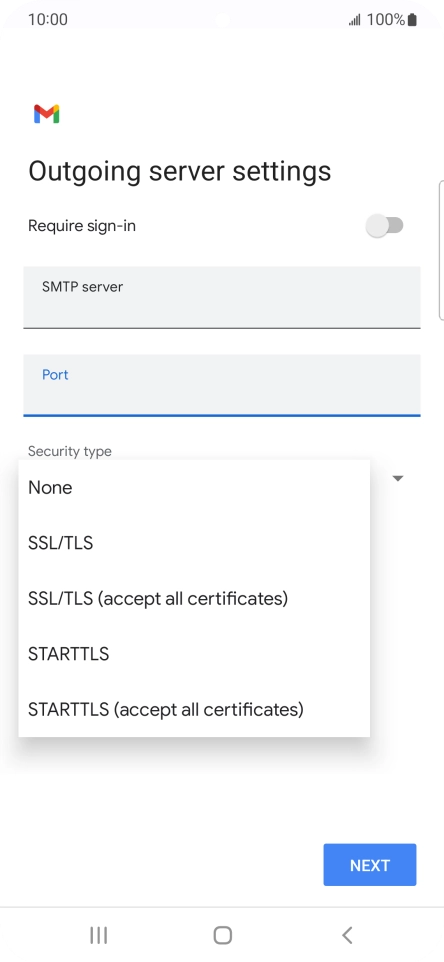This screenshot has width=444, height=962.
Task: Tap the signal strength icon
Action: (x=355, y=20)
